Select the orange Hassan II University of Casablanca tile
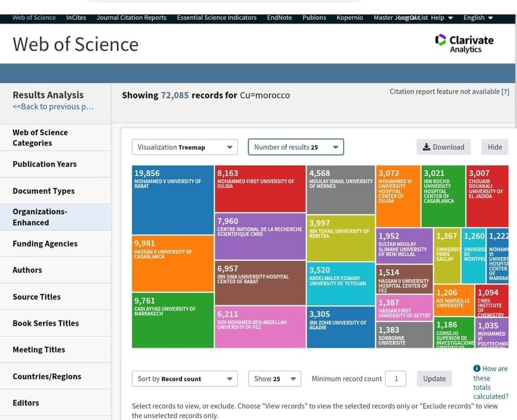The image size is (517, 420). (172, 264)
